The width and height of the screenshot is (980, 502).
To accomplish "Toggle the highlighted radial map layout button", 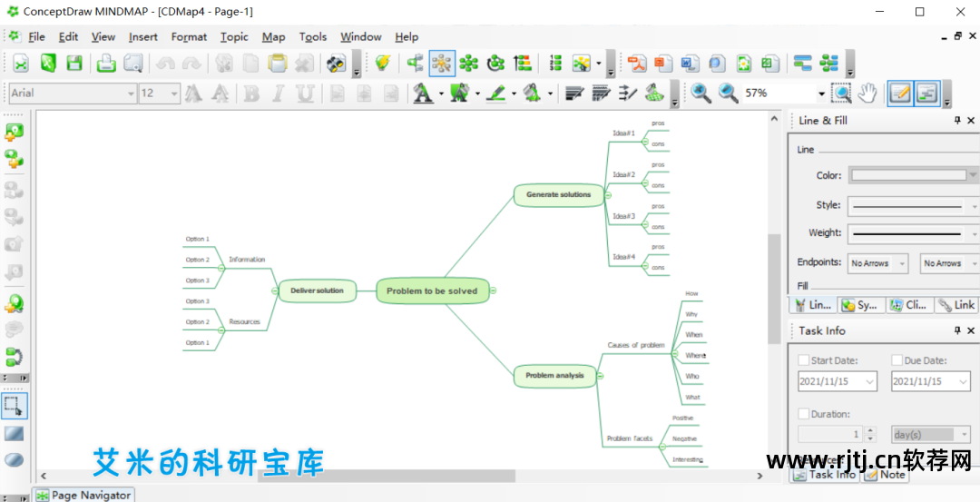I will (442, 63).
